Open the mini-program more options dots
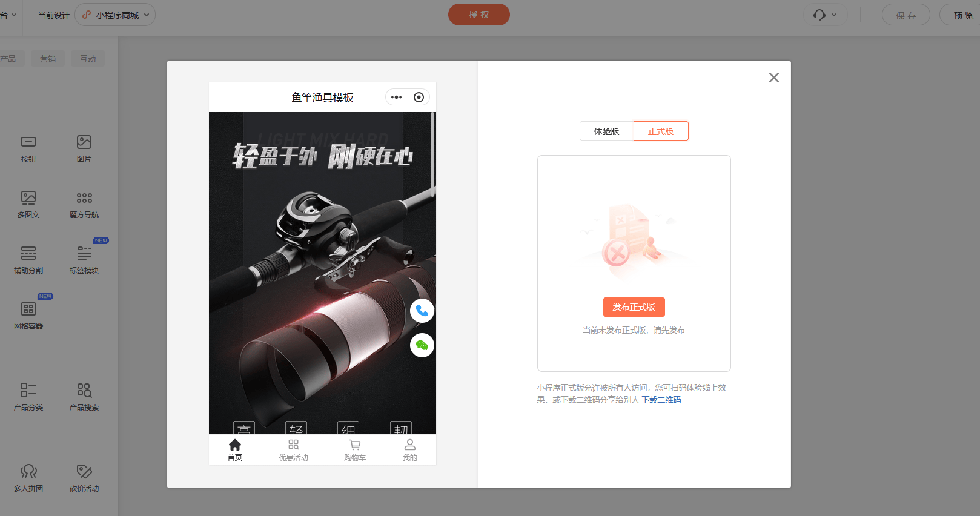 [x=396, y=97]
